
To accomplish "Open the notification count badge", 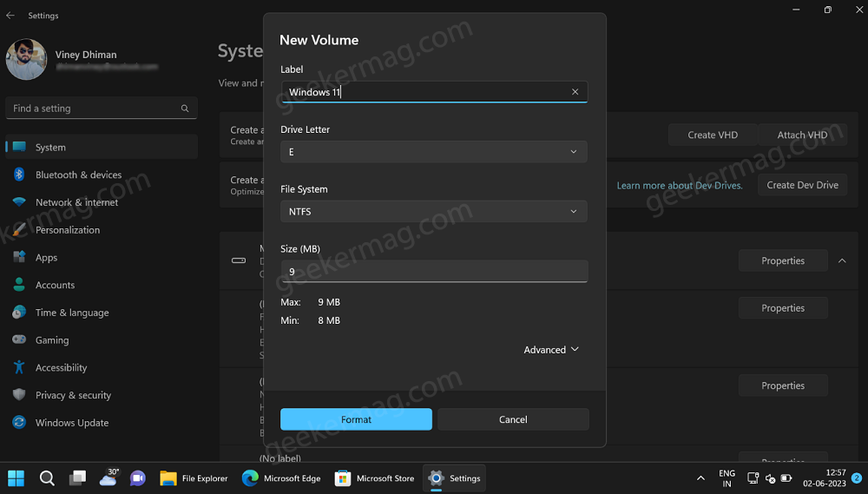I will coord(857,478).
